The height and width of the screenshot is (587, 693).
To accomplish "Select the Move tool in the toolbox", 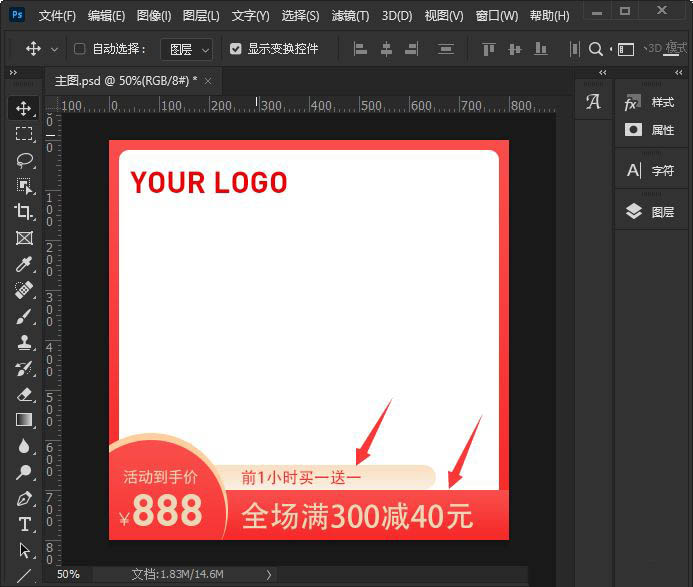I will tap(24, 108).
